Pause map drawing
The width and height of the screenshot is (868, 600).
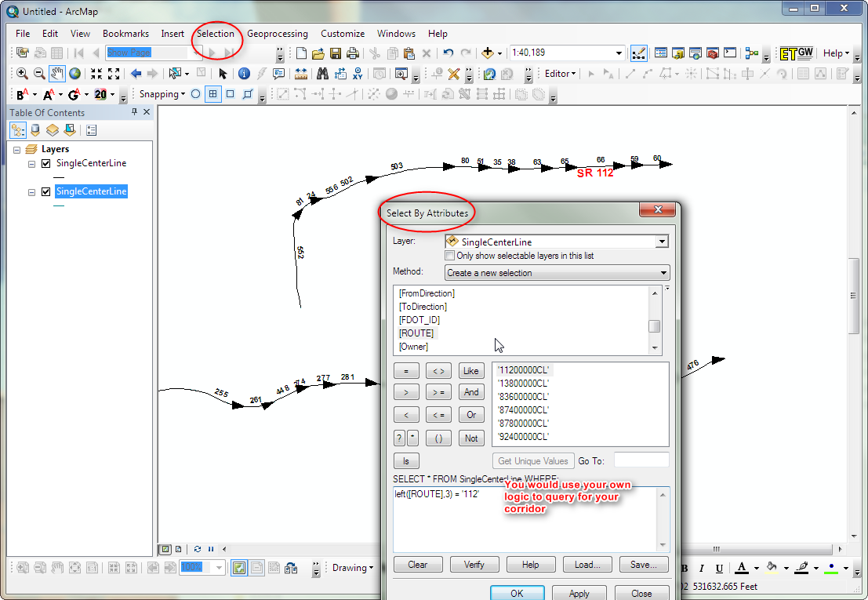pos(211,549)
